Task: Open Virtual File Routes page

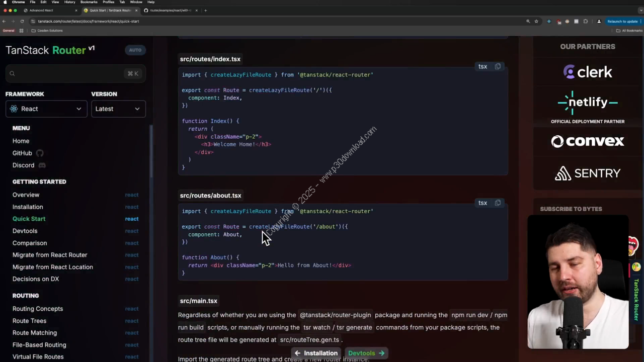Action: [38, 357]
